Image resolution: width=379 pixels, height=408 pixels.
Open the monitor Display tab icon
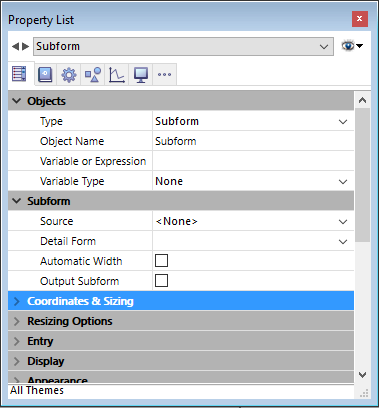pos(141,74)
